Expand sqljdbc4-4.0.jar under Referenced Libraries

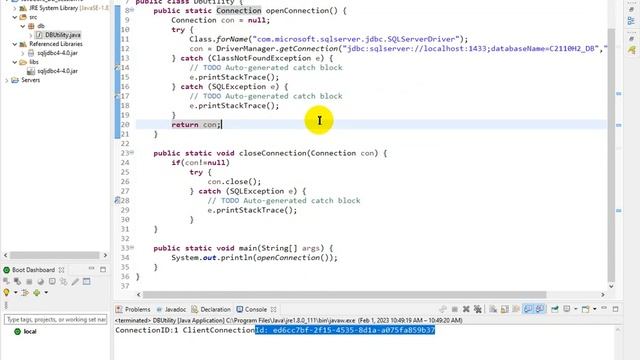pyautogui.click(x=23, y=53)
